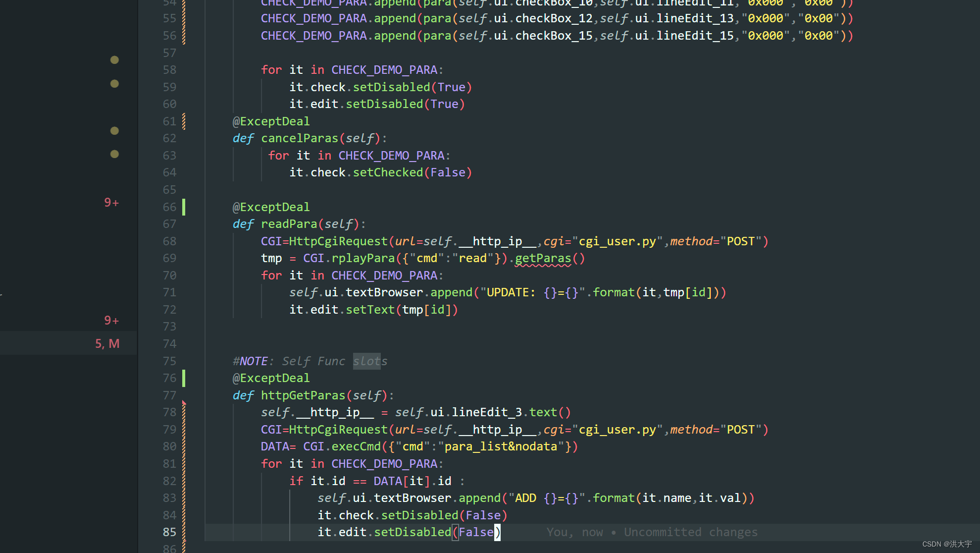
Task: Click getParas with the red squiggly underline
Action: [542, 258]
